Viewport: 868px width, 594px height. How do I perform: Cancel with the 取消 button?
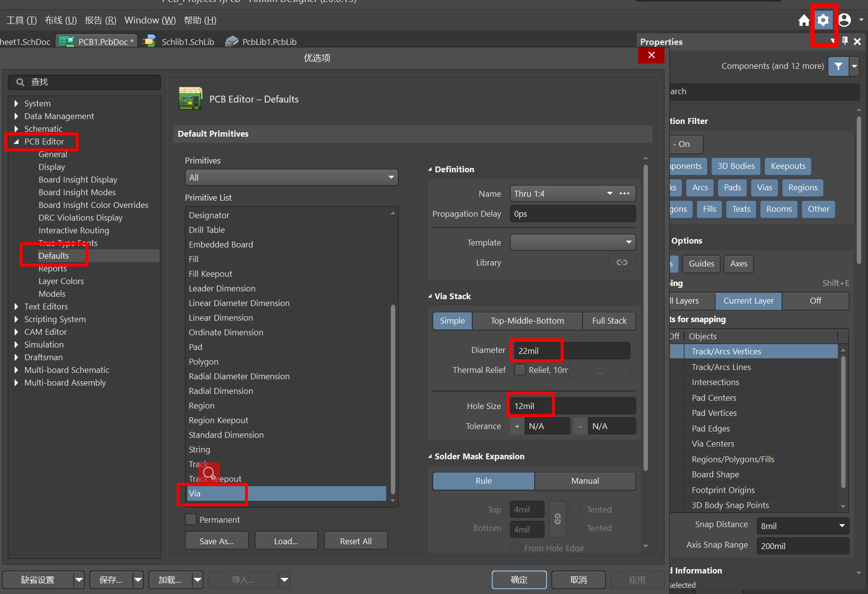point(579,580)
